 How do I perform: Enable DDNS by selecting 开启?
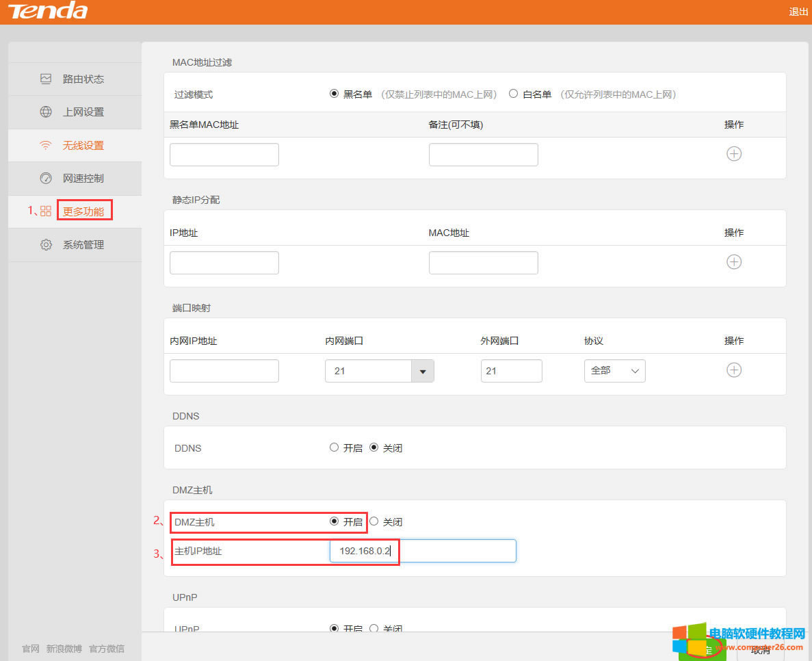(x=334, y=448)
